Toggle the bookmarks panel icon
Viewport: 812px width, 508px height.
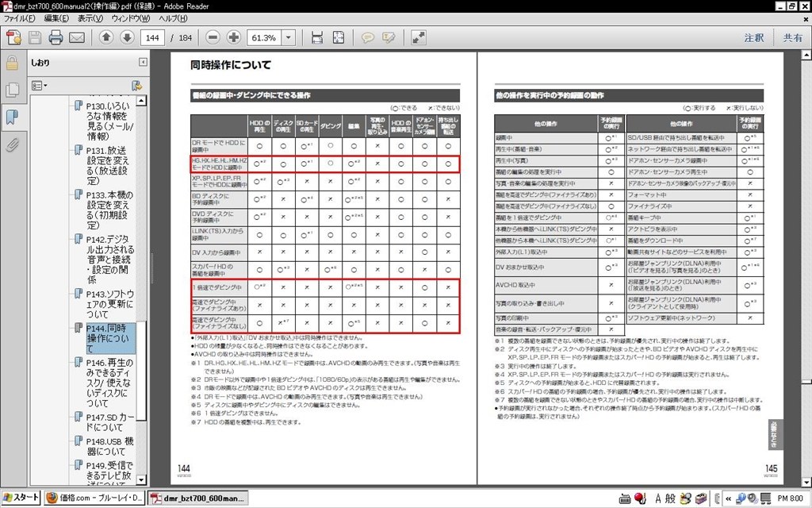pos(12,117)
